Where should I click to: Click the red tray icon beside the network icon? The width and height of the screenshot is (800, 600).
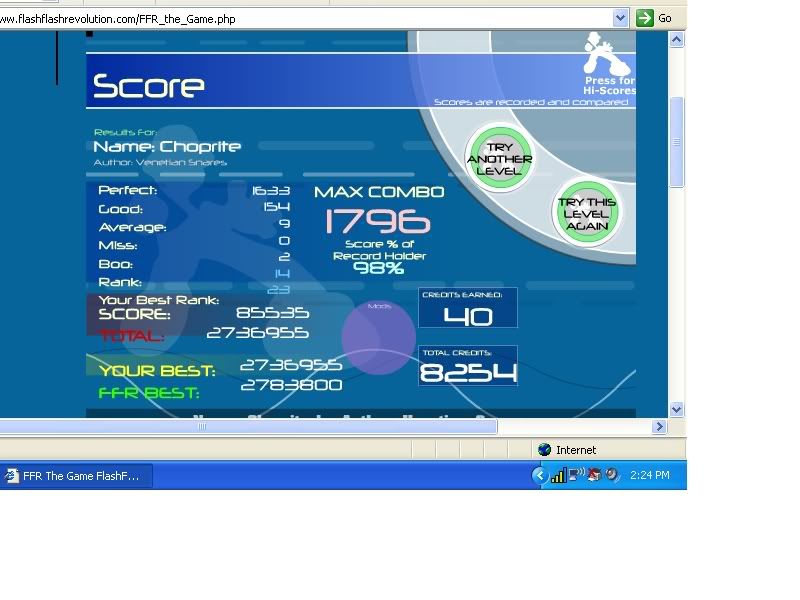[594, 475]
